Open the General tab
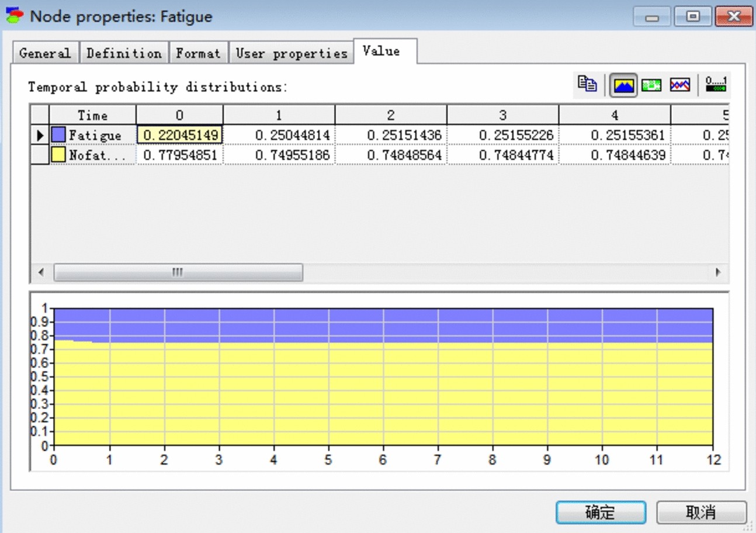Screen dimensions: 756x533 (x=44, y=53)
